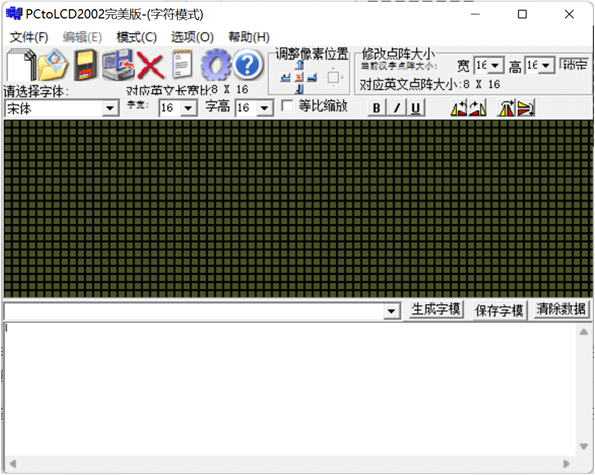Expand the 宽 dot matrix width dropdown
This screenshot has height=475, width=595.
[x=495, y=66]
